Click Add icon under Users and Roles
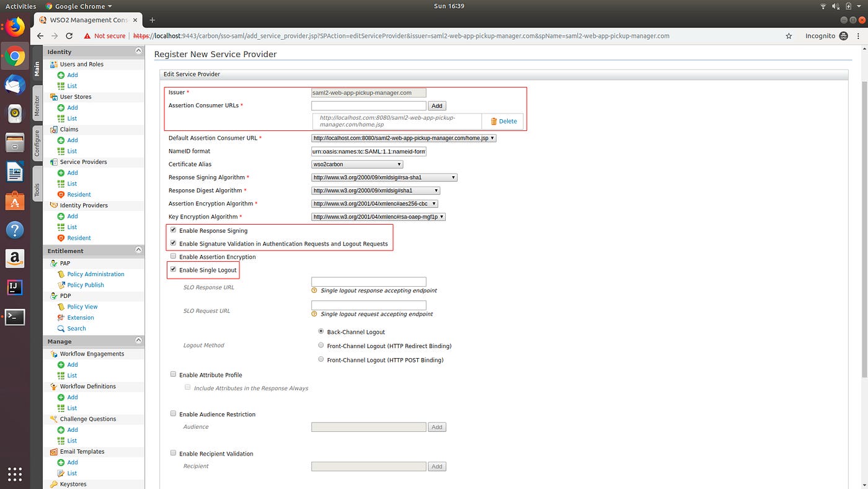The image size is (868, 489). pos(61,75)
